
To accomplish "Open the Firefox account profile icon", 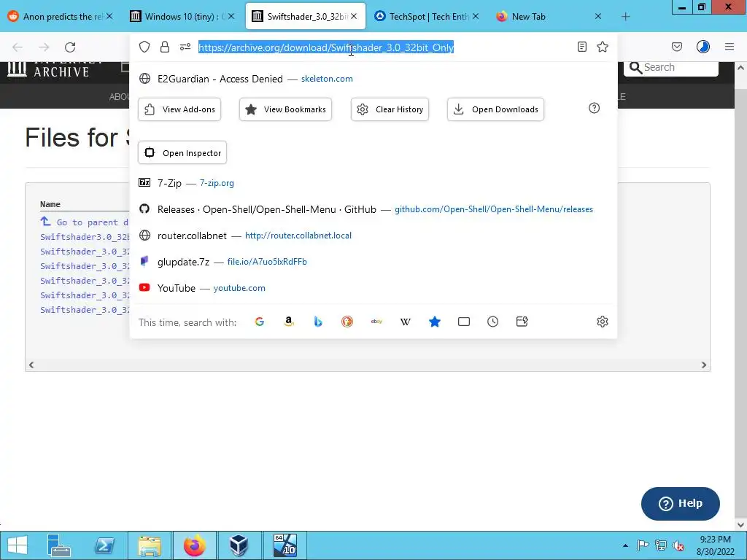I will tap(703, 47).
